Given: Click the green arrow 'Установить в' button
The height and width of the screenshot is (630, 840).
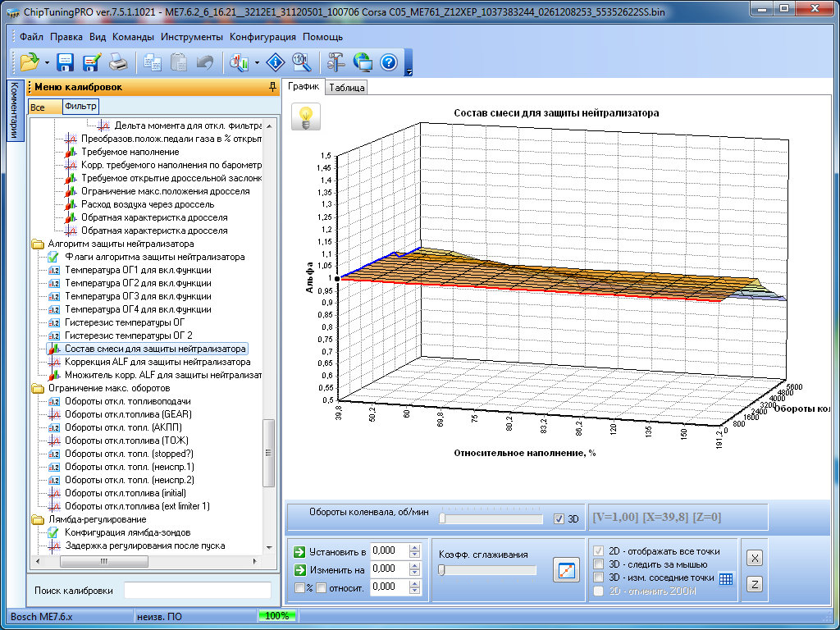Looking at the screenshot, I should [300, 550].
